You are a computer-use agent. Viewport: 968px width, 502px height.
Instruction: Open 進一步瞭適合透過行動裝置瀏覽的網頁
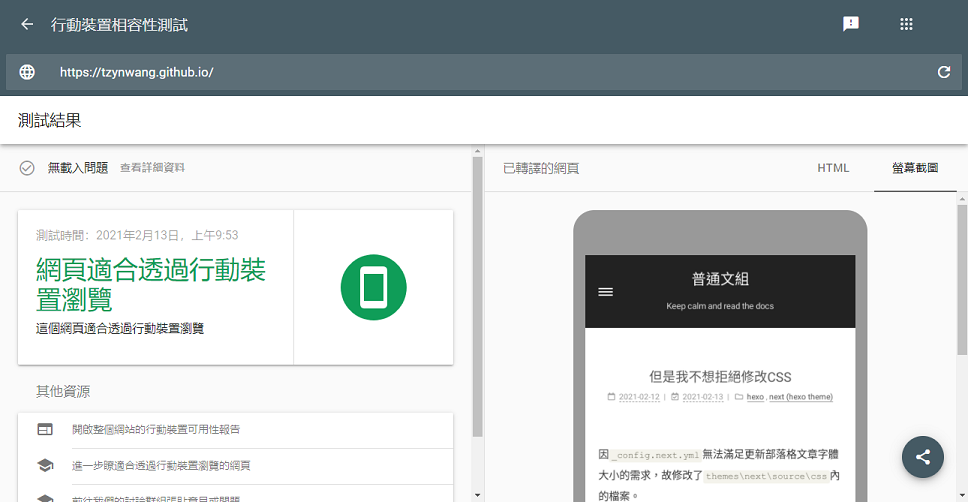click(x=161, y=466)
